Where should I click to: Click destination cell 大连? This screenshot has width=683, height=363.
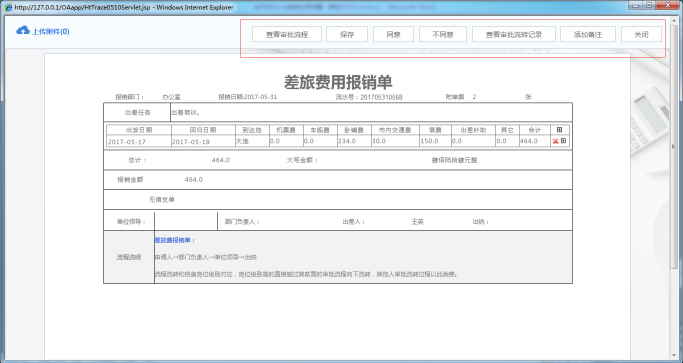[252, 141]
